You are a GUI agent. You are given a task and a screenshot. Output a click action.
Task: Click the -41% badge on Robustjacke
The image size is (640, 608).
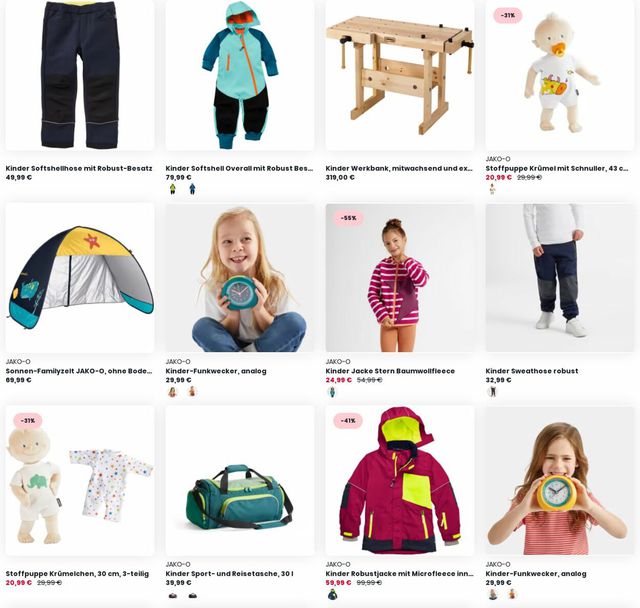[348, 421]
